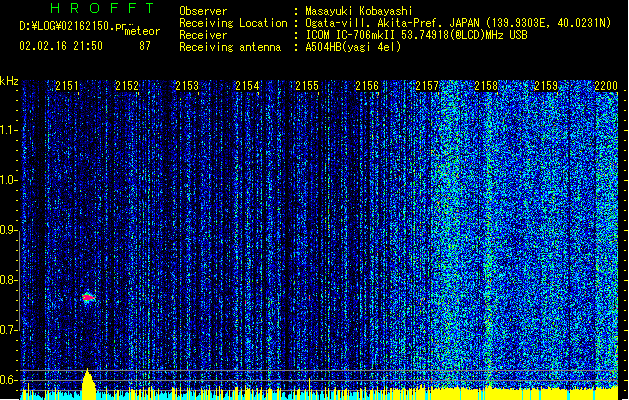This screenshot has width=629, height=400.
Task: Click the date stamp 02.02.16 21:50
Action: pos(61,46)
